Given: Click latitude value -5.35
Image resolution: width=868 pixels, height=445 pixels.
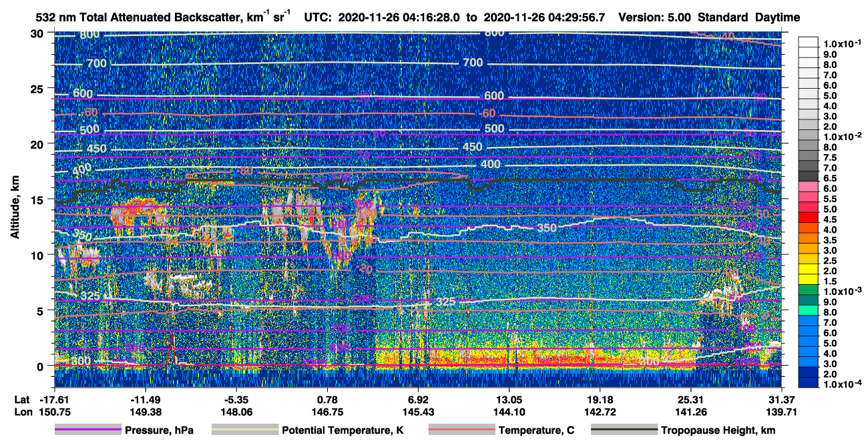Looking at the screenshot, I should coord(236,400).
